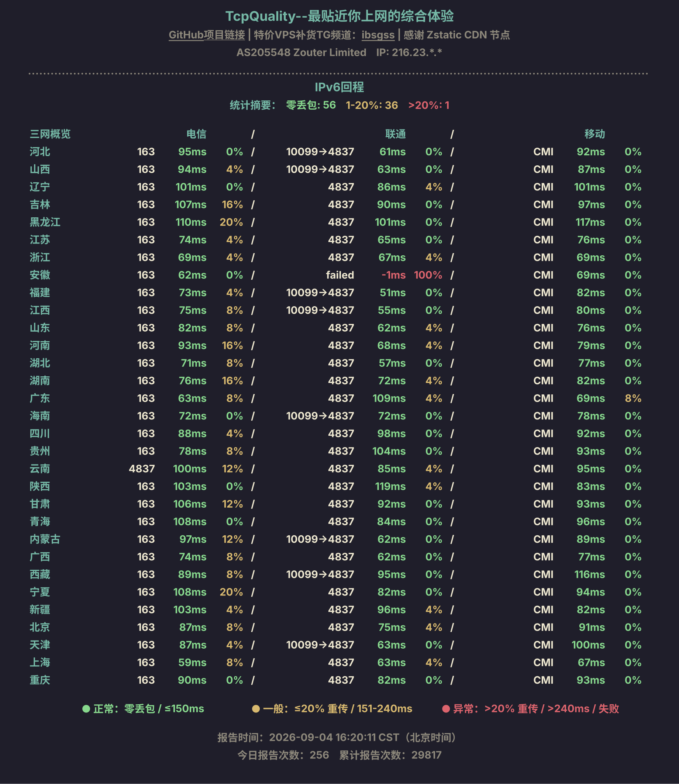
Task: Select the 海南 province row label
Action: pos(40,416)
